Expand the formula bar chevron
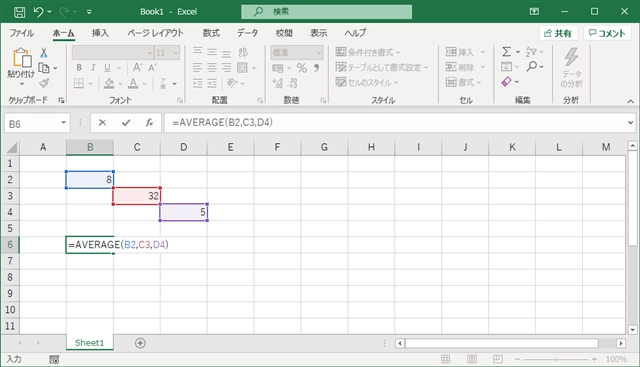The height and width of the screenshot is (367, 640). [x=631, y=122]
